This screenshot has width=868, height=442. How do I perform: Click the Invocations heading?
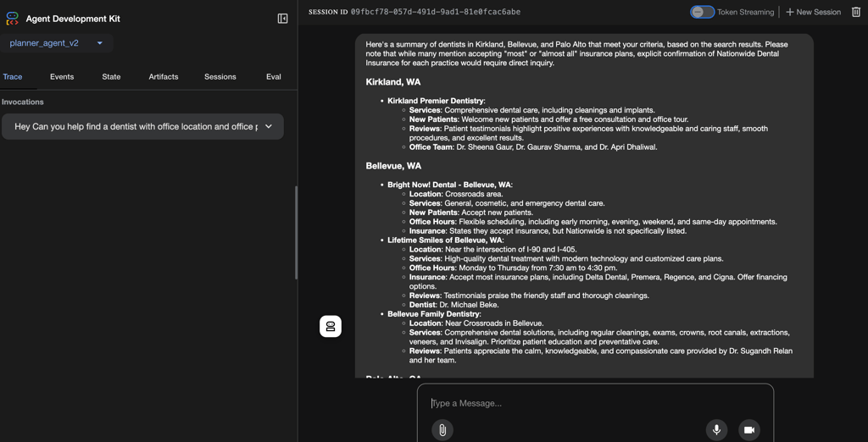tap(23, 102)
